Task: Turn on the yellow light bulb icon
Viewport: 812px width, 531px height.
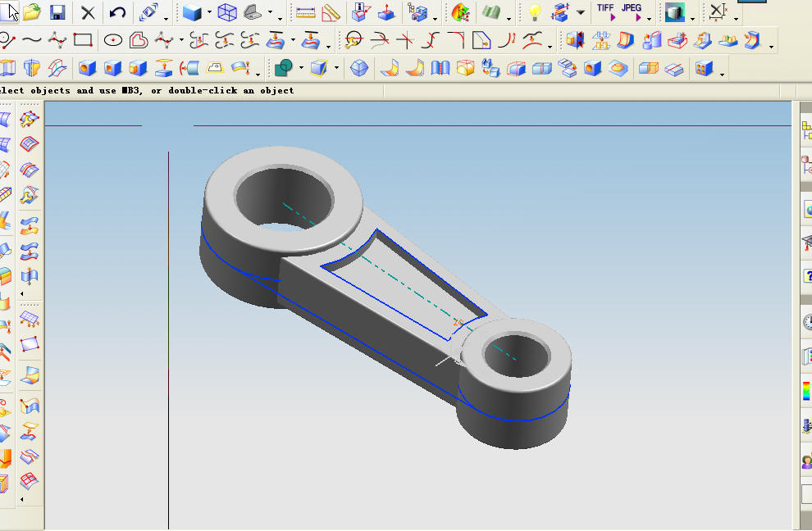Action: (x=535, y=12)
